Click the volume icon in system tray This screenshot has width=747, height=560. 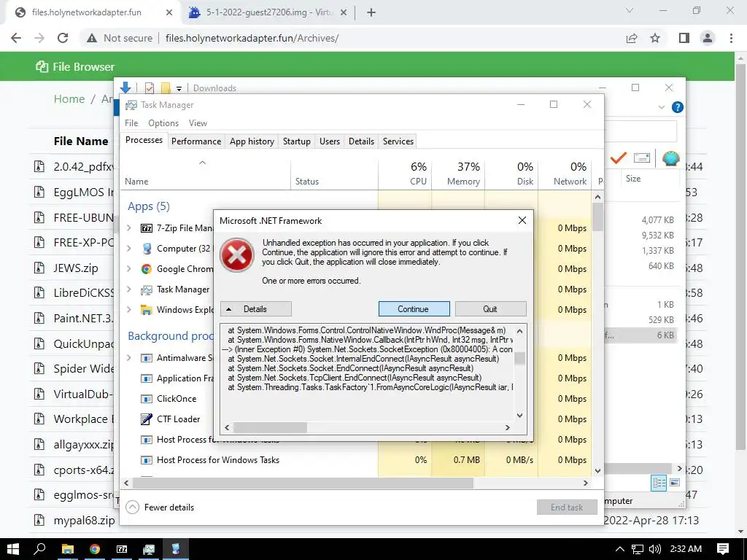655,549
